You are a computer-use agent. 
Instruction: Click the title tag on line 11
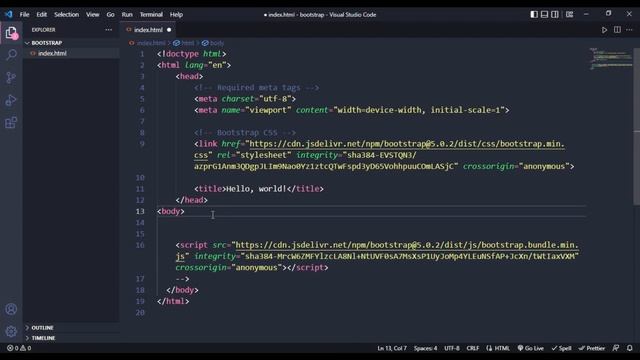click(259, 189)
